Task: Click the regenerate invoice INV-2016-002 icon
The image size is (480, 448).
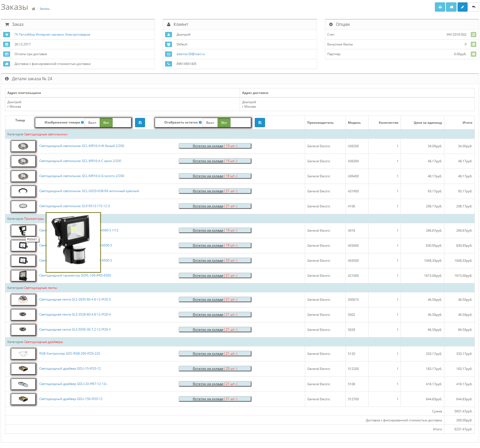Action: coord(474,35)
